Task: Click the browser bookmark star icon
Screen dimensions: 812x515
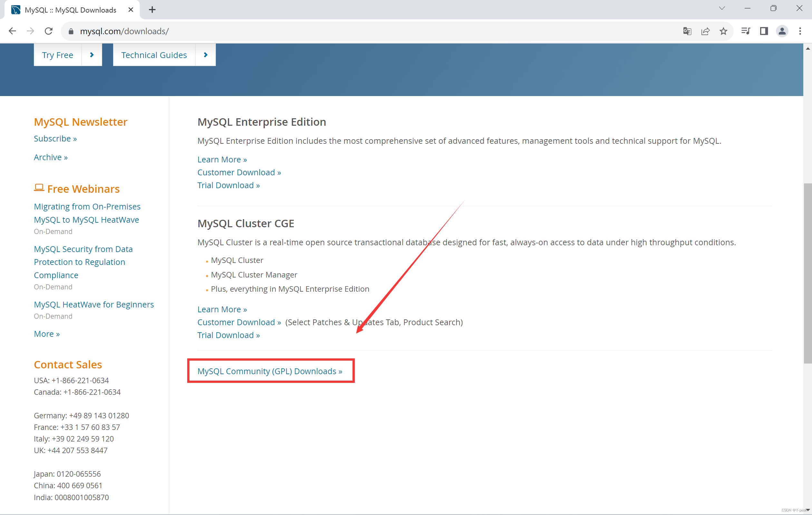Action: 723,31
